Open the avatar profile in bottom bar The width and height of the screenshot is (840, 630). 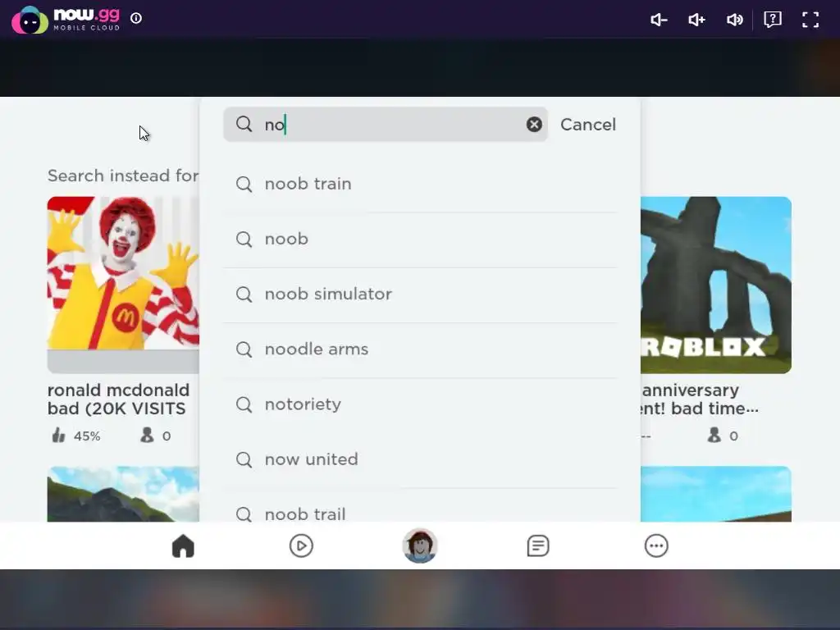(x=419, y=546)
